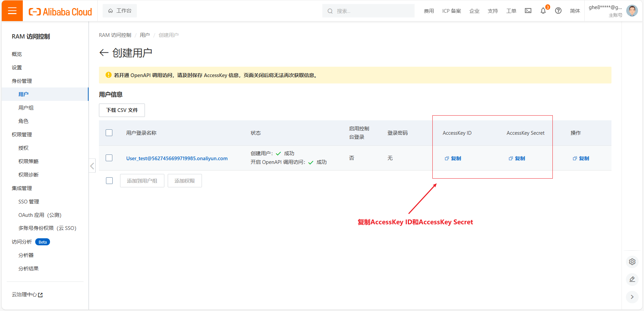This screenshot has width=644, height=311.
Task: Click the edit pencil feedback icon
Action: click(x=632, y=279)
